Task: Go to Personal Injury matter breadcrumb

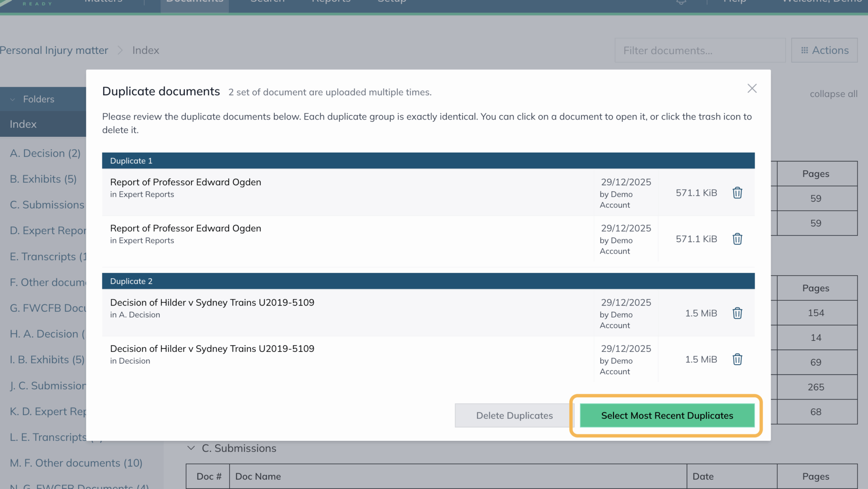Action: pos(54,50)
